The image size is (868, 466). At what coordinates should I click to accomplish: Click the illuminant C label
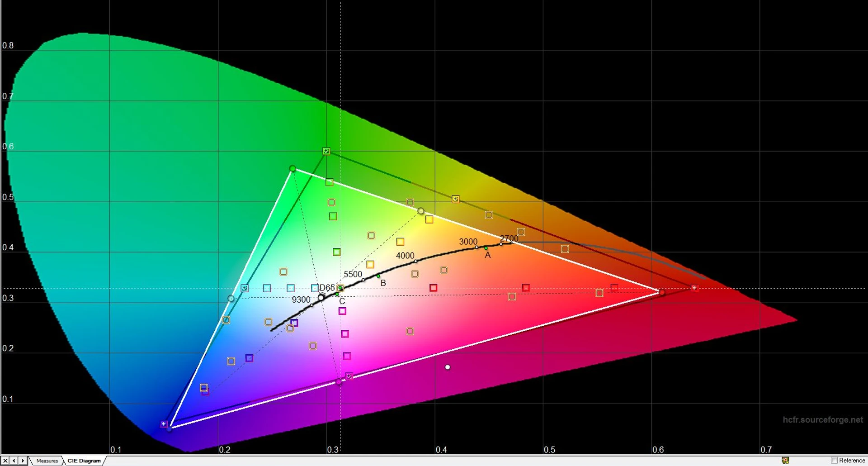tap(342, 301)
